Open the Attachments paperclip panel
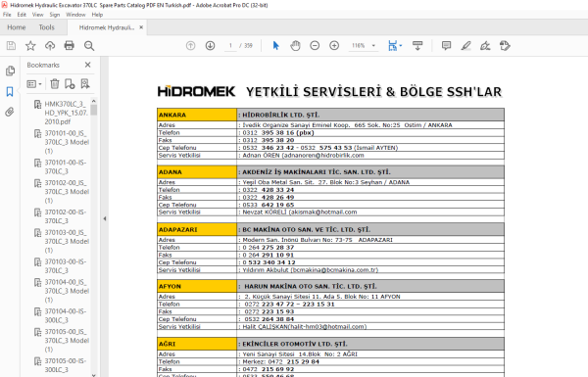The height and width of the screenshot is (377, 588). click(10, 112)
